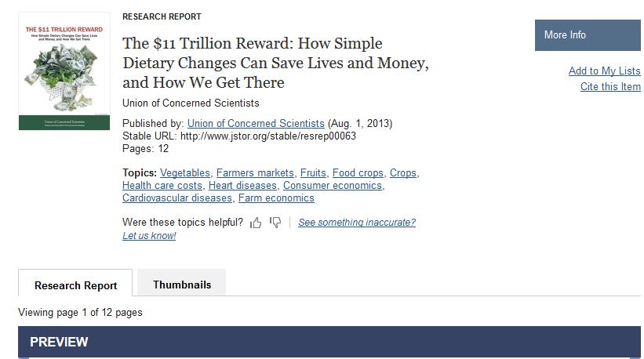The width and height of the screenshot is (644, 359).
Task: Open the Consumer economics topic
Action: click(x=333, y=186)
